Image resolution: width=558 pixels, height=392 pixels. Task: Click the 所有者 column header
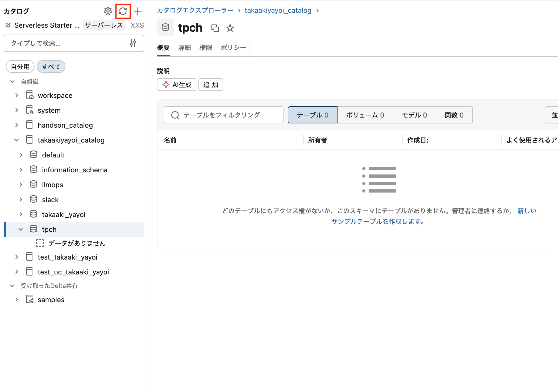click(318, 140)
